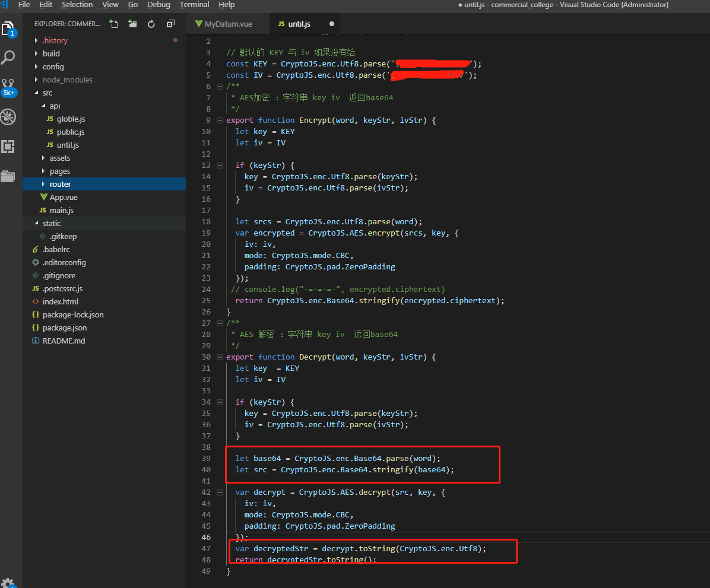Screen dimensions: 710x588
Task: Open the Manage gear icon
Action: pyautogui.click(x=8, y=583)
